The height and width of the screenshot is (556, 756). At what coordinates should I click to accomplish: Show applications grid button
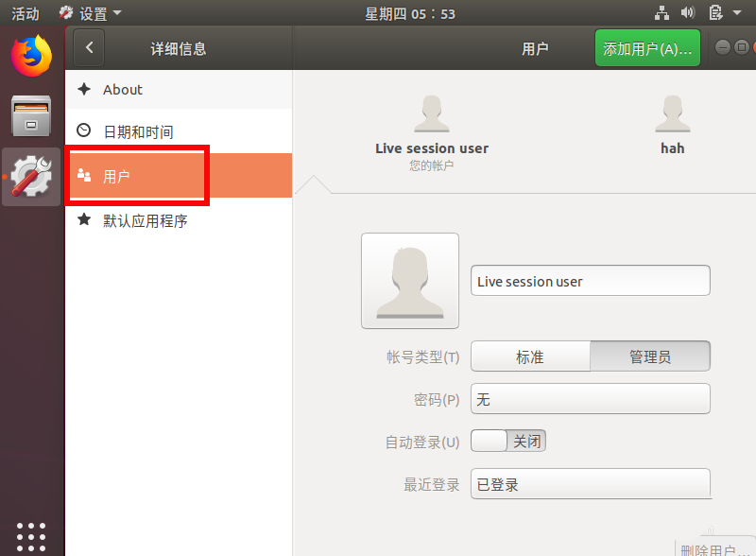pyautogui.click(x=31, y=535)
